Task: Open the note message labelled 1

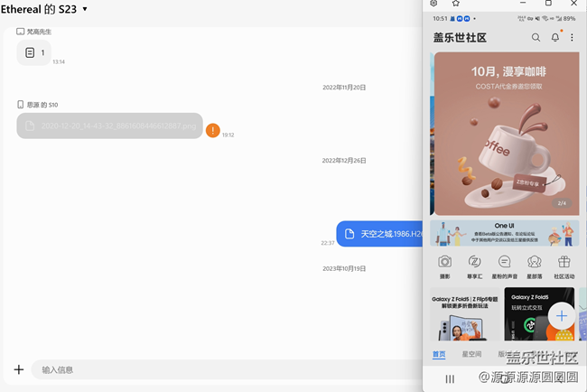Action: (x=34, y=53)
